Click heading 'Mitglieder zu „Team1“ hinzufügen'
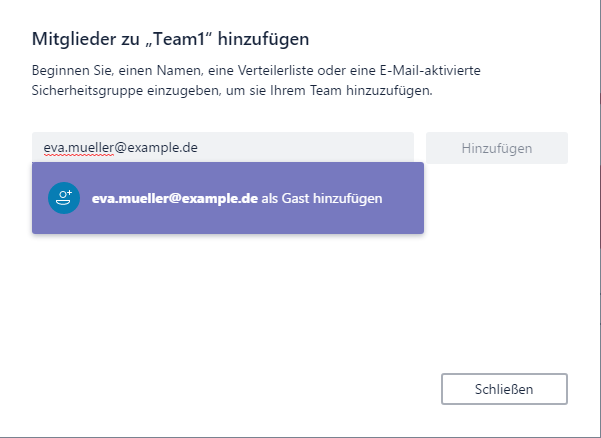This screenshot has width=601, height=438. coord(171,39)
